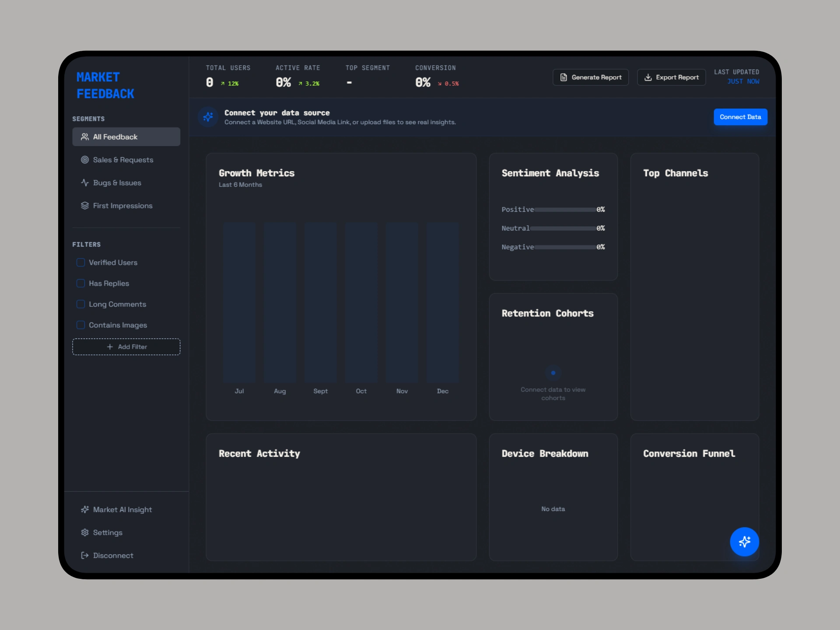Click the Positive sentiment progress bar

[x=565, y=210]
